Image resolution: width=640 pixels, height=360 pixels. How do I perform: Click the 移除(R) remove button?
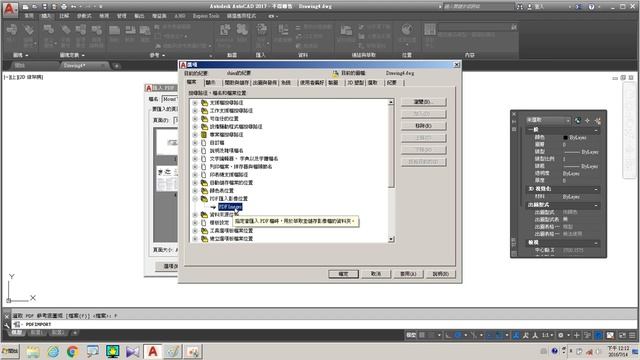click(423, 126)
